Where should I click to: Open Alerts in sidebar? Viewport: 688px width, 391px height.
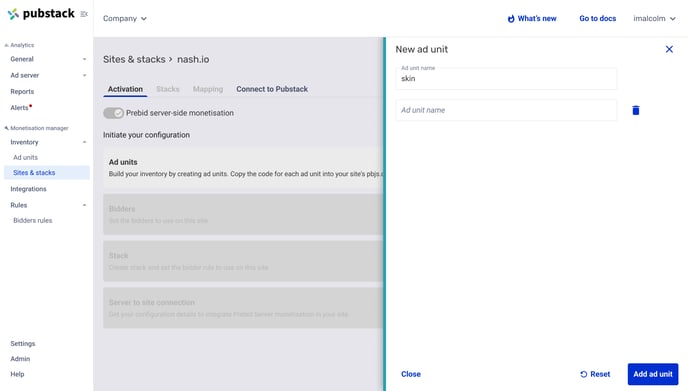20,108
